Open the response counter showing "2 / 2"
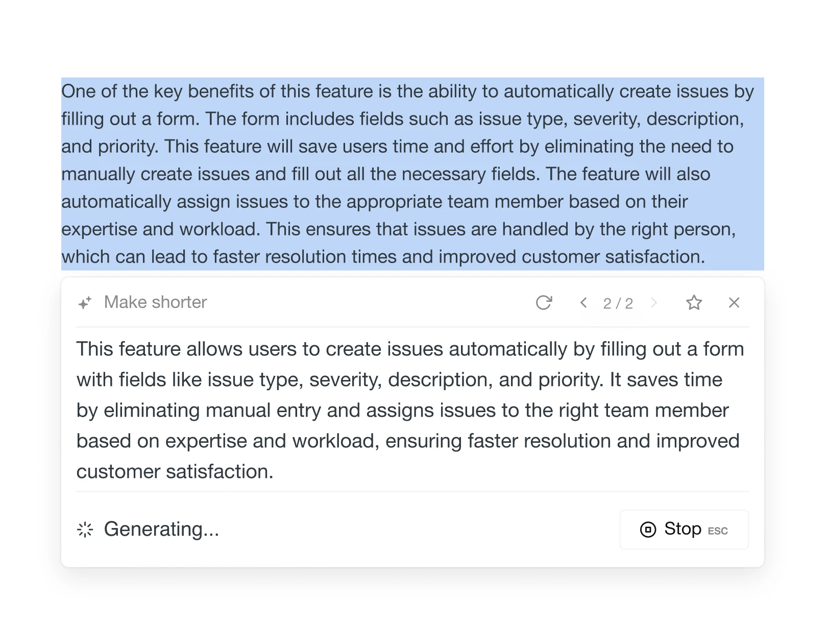This screenshot has height=644, width=827. tap(618, 302)
